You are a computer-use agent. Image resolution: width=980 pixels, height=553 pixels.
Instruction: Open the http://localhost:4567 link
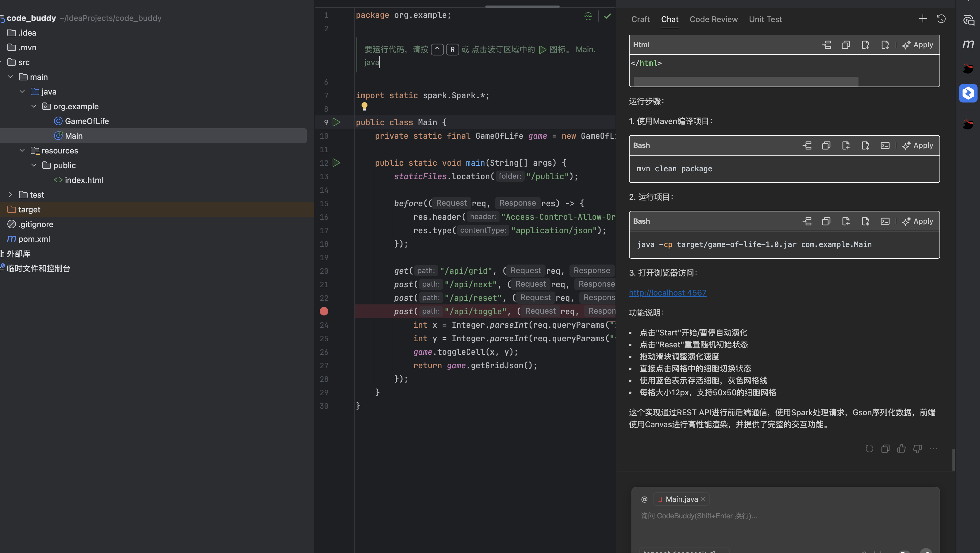(667, 292)
